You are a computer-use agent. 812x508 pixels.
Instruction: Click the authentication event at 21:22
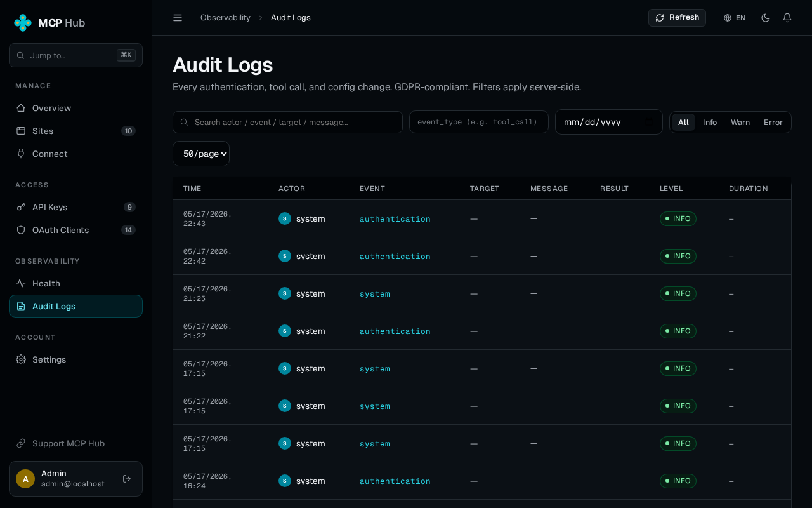(x=395, y=331)
